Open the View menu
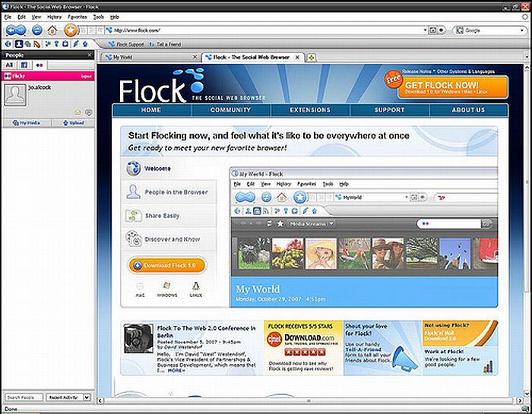532x414 pixels. click(x=36, y=17)
